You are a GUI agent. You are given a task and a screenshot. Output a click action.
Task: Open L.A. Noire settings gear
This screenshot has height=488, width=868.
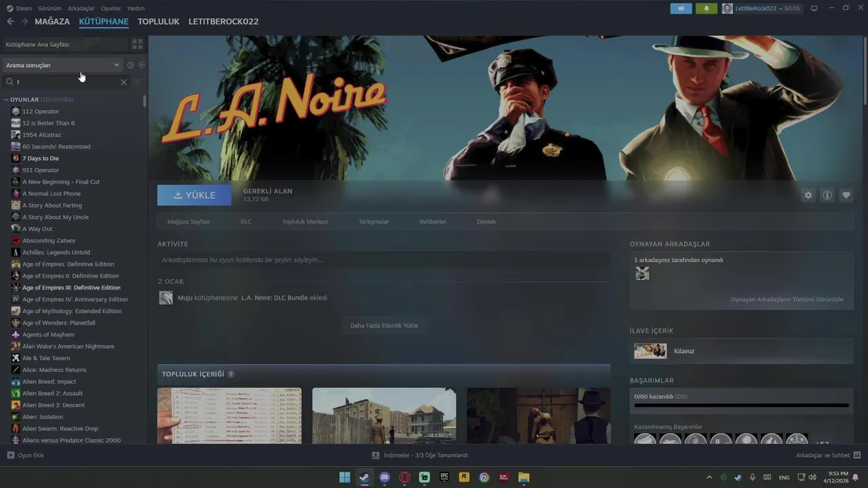click(808, 195)
